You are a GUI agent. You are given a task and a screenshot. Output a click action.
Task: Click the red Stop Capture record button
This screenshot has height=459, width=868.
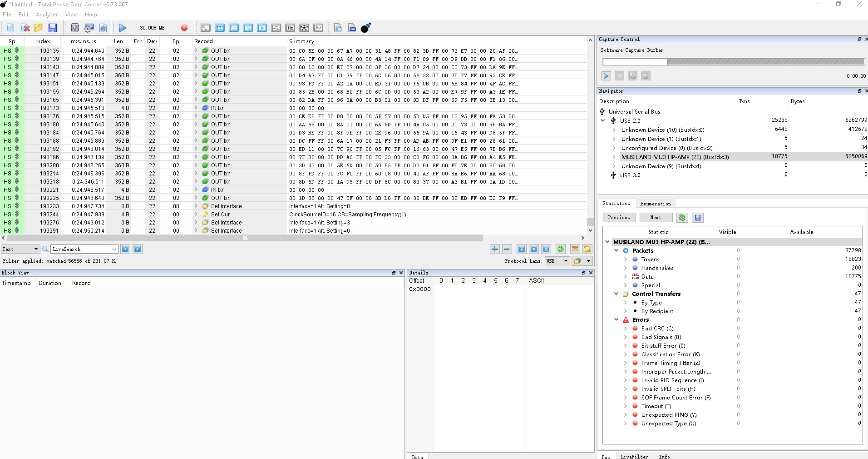click(x=184, y=28)
